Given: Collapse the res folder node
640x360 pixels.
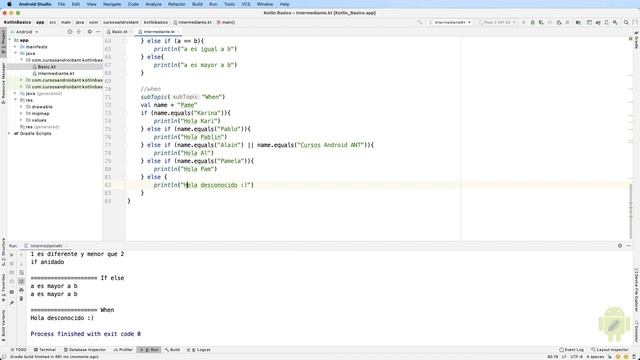Looking at the screenshot, I should coord(16,100).
